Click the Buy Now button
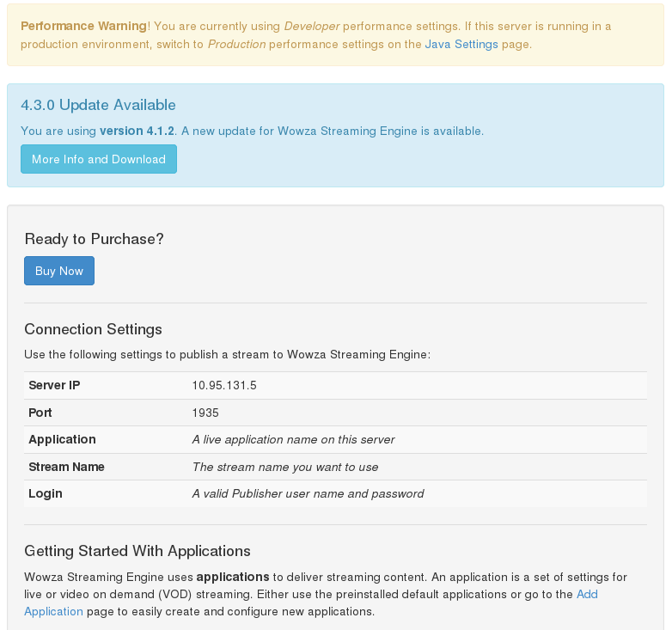The width and height of the screenshot is (672, 630). click(x=59, y=271)
